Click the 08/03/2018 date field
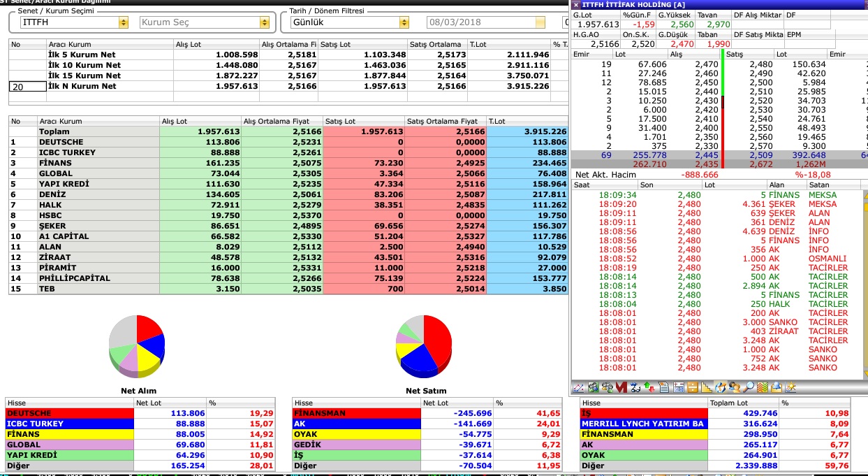The image size is (868, 476). (x=487, y=22)
